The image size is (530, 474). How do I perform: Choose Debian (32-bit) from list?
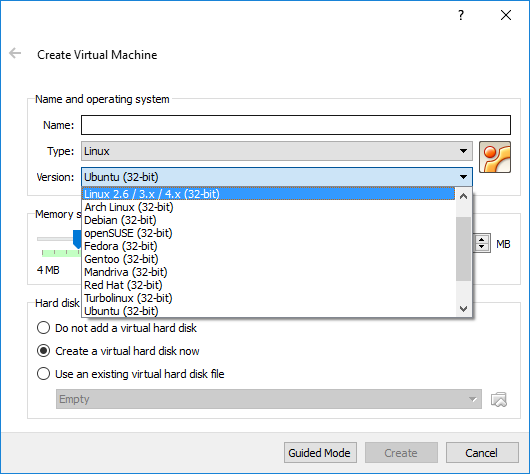click(x=268, y=220)
